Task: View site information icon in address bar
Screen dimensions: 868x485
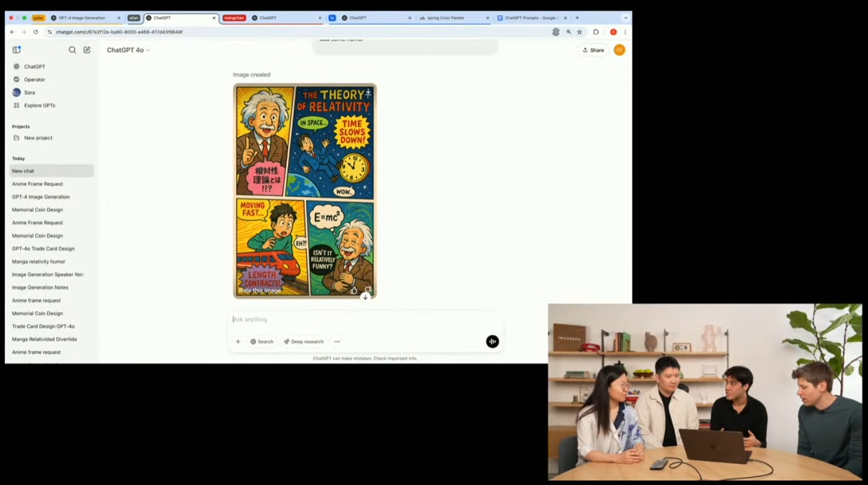Action: point(50,32)
